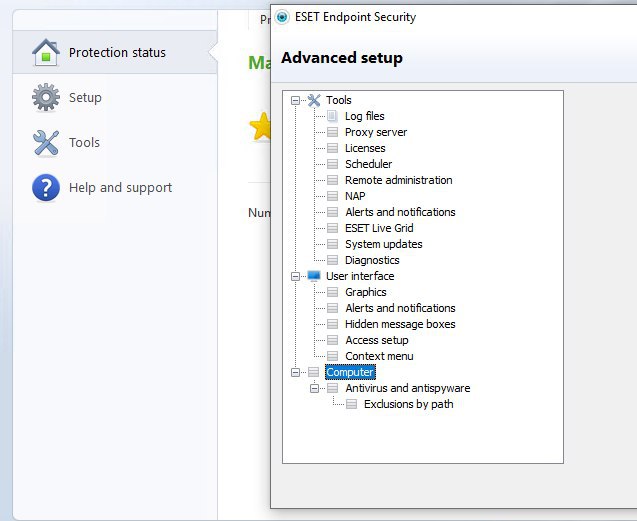This screenshot has height=521, width=637.
Task: Click the User interface monitor icon
Action: [314, 276]
